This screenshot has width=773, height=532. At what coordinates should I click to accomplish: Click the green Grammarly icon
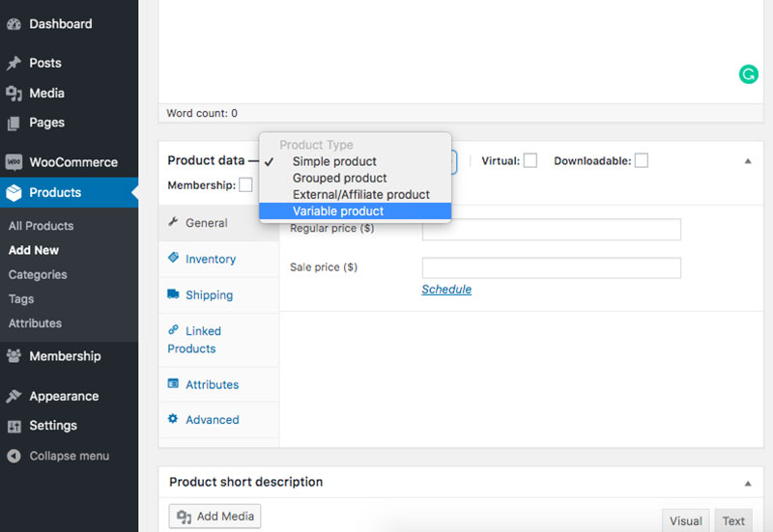[x=748, y=74]
